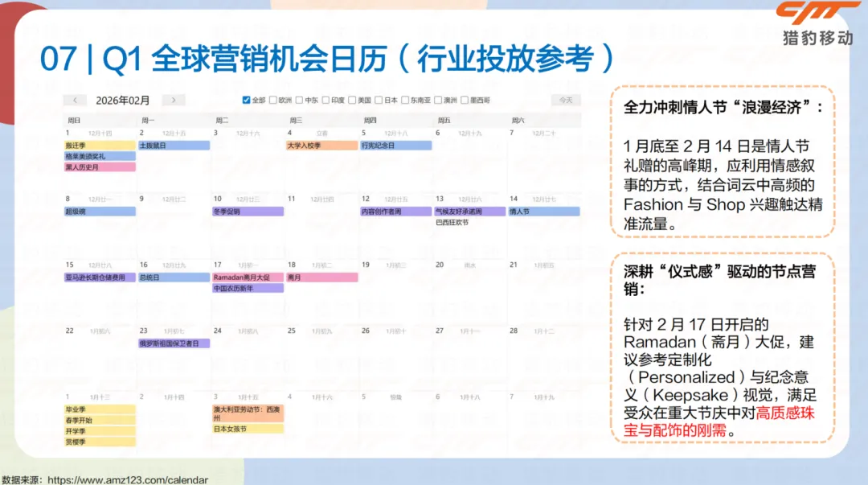Viewport: 868px width, 485px height.
Task: Select date 27 in the calendar
Action: click(x=440, y=331)
